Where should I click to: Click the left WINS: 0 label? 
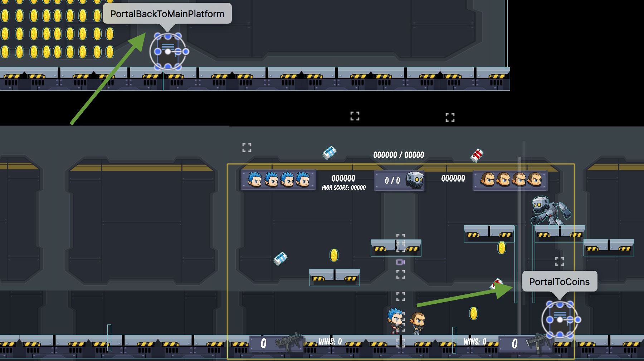point(330,342)
